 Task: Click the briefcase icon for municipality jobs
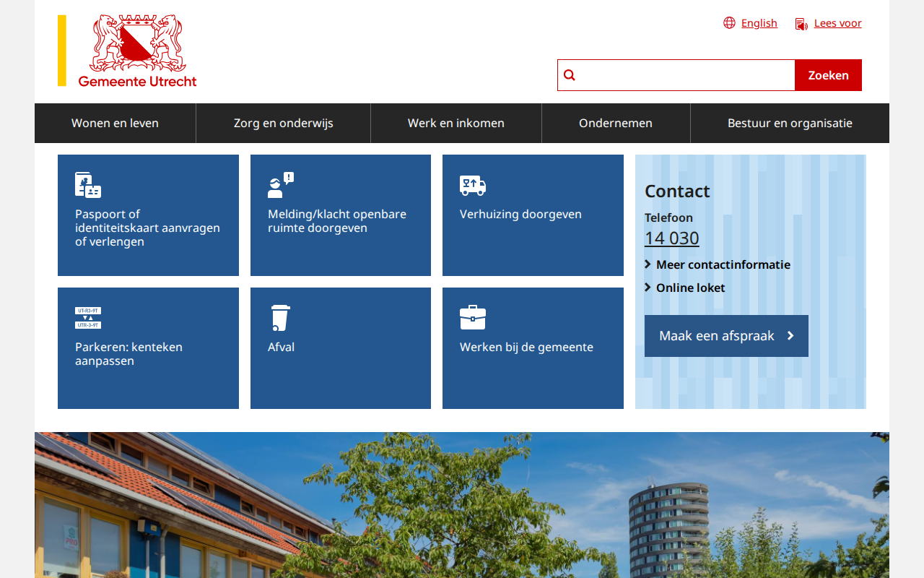(473, 318)
